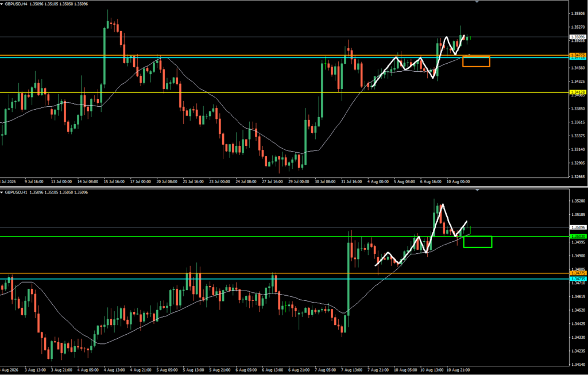Viewport: 588px width, 375px height.
Task: Click the 1.34520 price scale label
Action: pyautogui.click(x=578, y=310)
